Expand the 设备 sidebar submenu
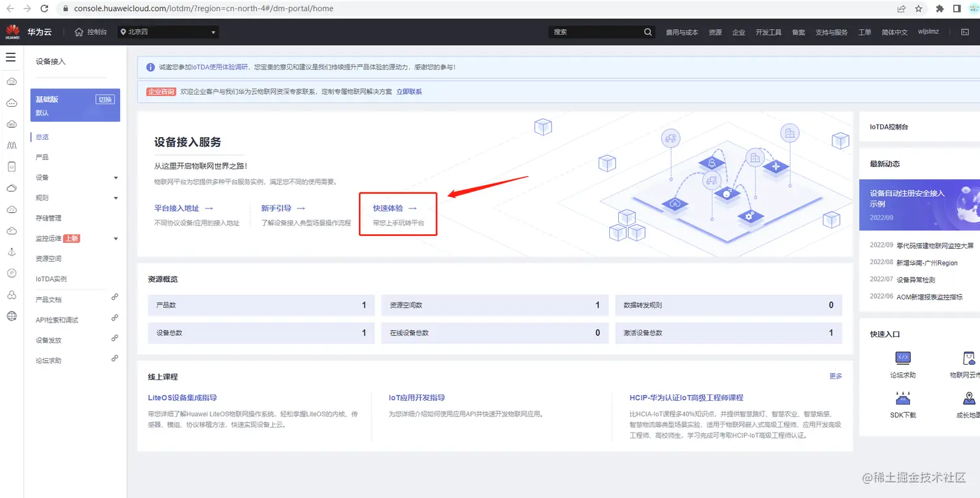This screenshot has width=980, height=498. [116, 177]
